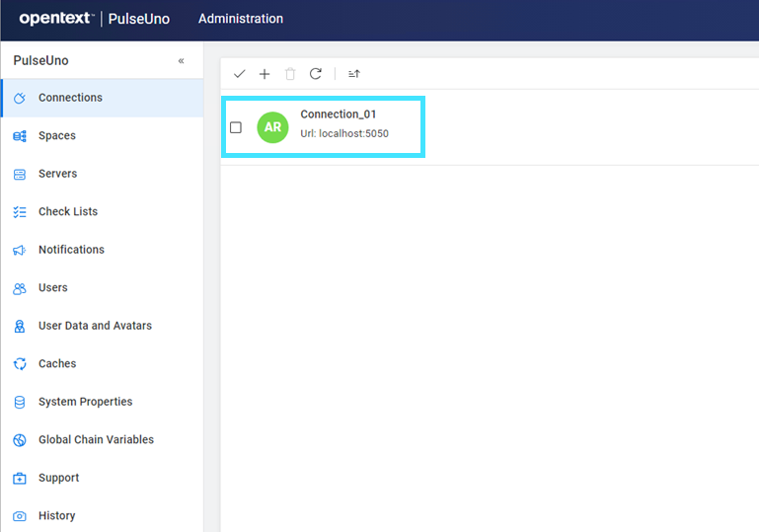Open Global Chain Variables page
Viewport: 759px width, 532px height.
[x=96, y=440]
